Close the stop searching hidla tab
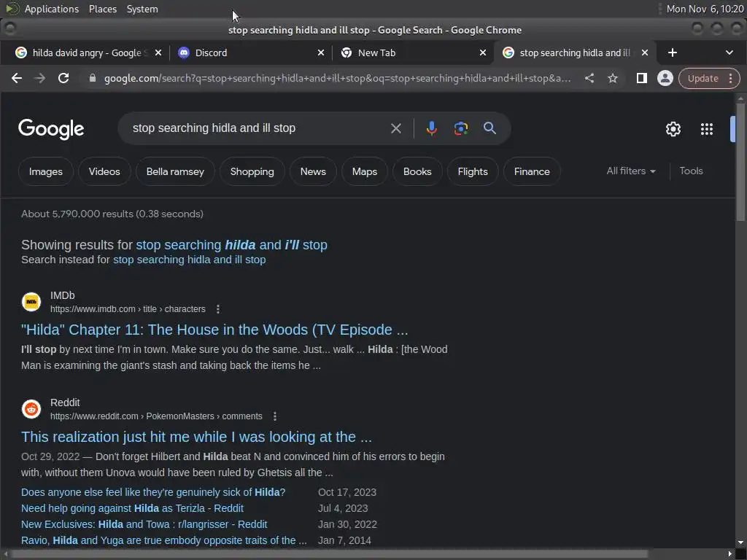Screen dimensions: 747x560 pyautogui.click(x=645, y=52)
